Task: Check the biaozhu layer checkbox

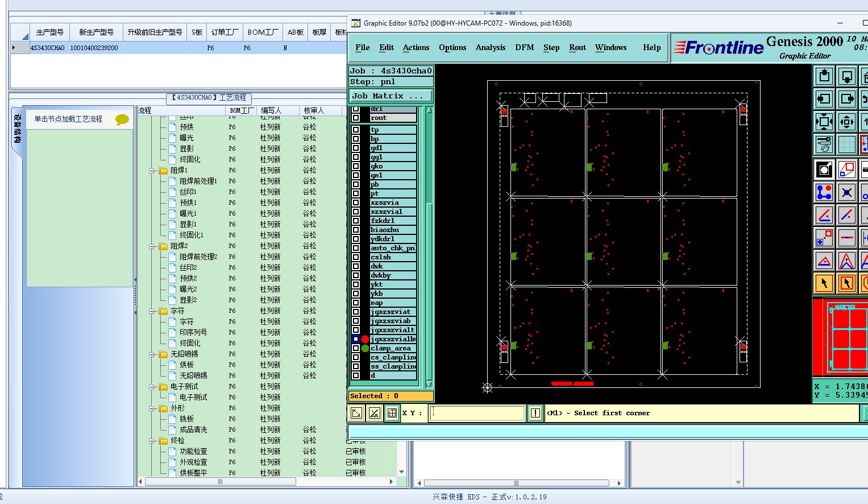Action: click(x=356, y=230)
